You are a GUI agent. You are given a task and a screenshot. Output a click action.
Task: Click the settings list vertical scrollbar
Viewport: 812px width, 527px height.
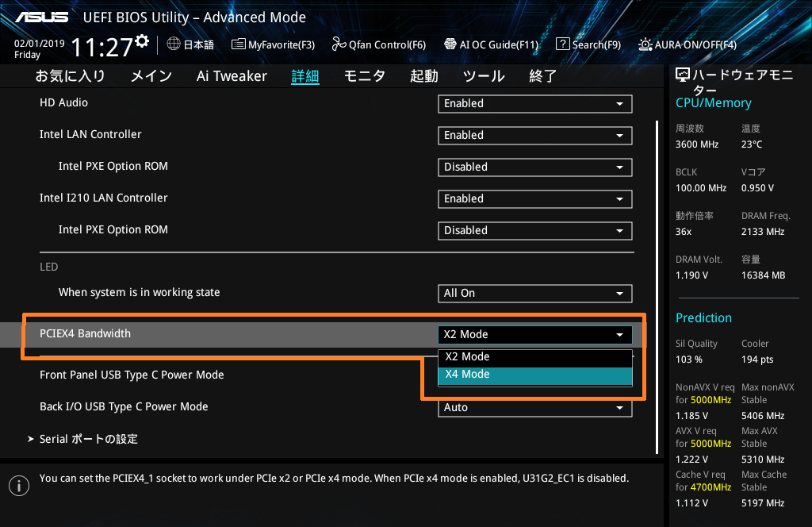click(x=657, y=287)
